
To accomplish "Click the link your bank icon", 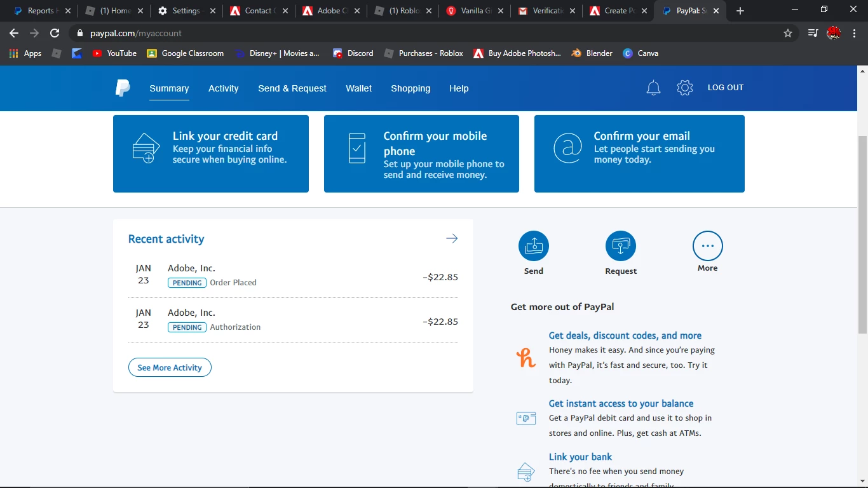I will (x=526, y=472).
